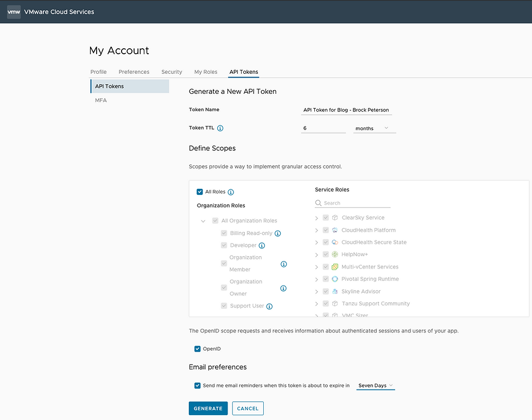Toggle Tanzu Support Community checkbox
The height and width of the screenshot is (420, 532).
point(326,304)
